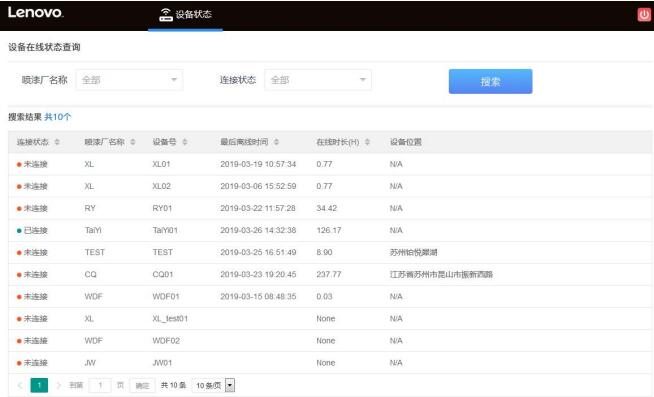Open the 10 条/页 page size dropdown

click(x=213, y=385)
